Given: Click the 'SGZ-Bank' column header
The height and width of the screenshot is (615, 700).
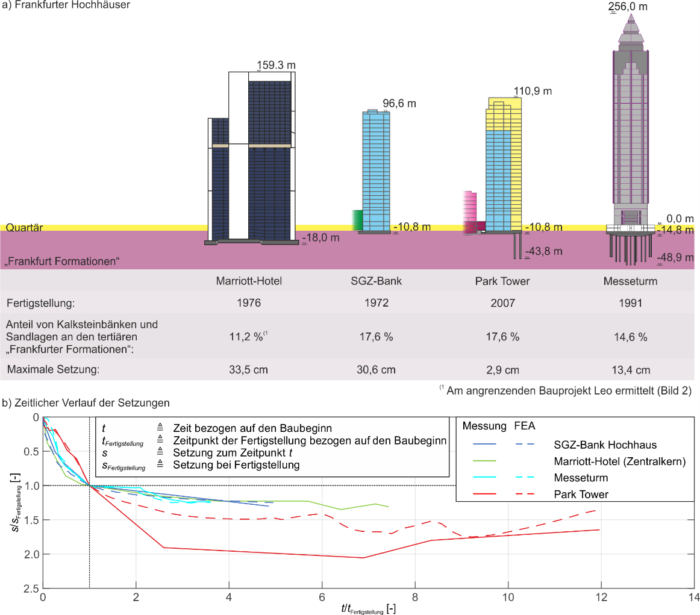Looking at the screenshot, I should coord(376,281).
